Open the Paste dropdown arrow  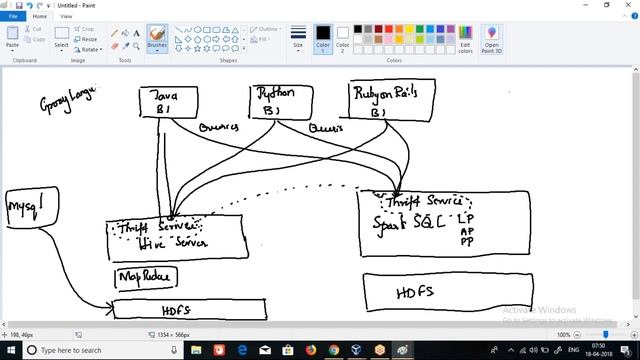[12, 51]
